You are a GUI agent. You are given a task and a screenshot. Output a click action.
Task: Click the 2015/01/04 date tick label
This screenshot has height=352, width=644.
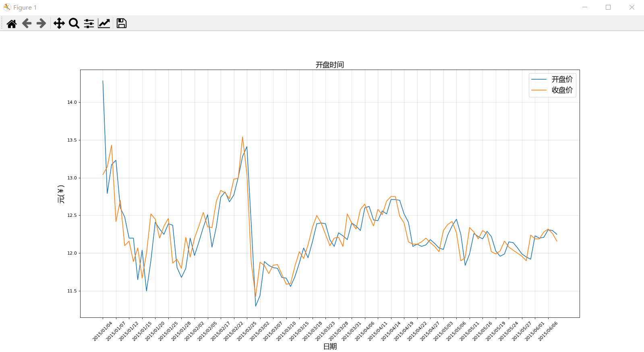click(x=102, y=331)
